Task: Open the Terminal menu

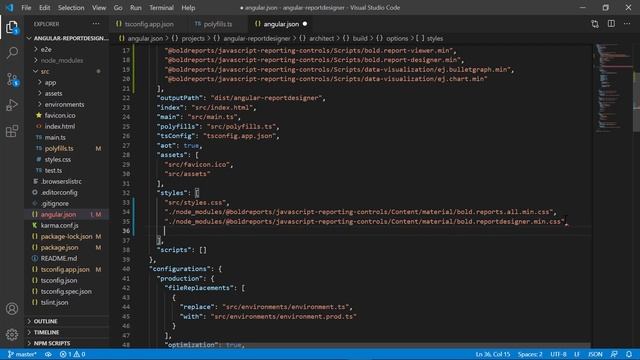Action: pos(161,8)
